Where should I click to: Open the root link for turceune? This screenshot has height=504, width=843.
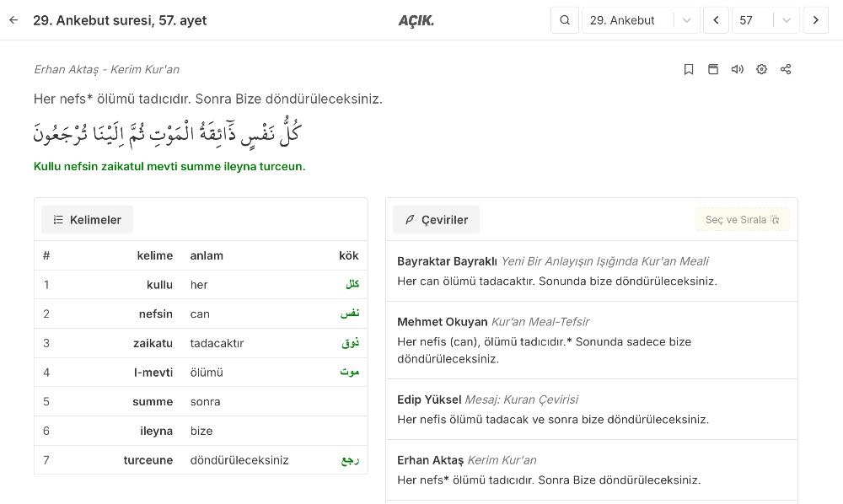click(351, 460)
